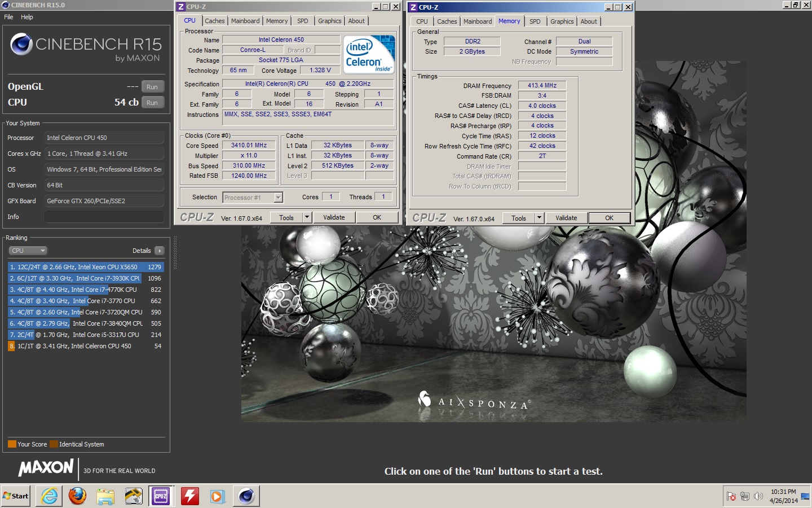Click the show desktop strip at the taskbar's end
812x508 pixels.
(805, 496)
